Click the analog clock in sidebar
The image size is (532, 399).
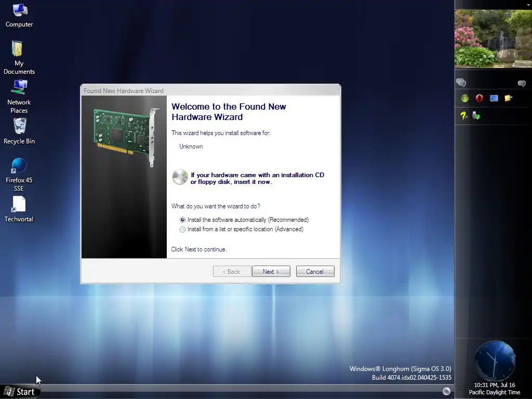[495, 361]
